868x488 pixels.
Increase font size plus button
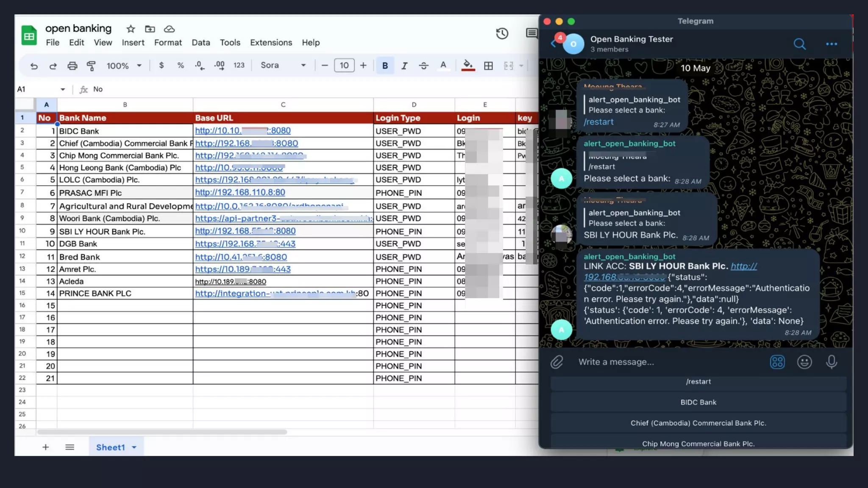pos(363,65)
